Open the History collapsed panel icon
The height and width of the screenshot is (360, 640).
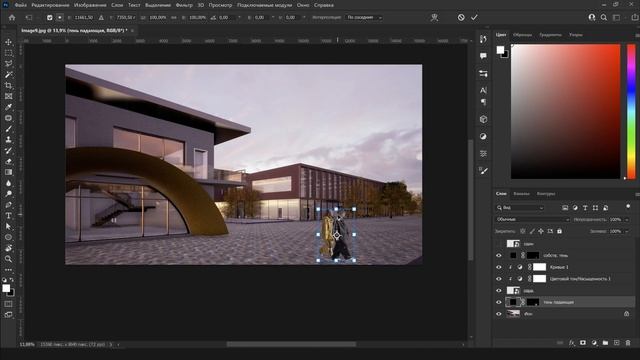[x=483, y=39]
